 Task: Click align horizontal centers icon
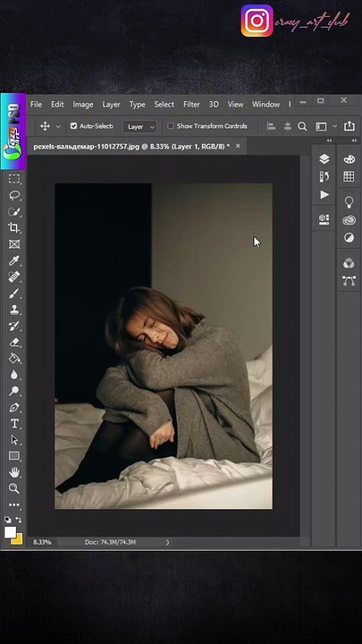pyautogui.click(x=288, y=126)
